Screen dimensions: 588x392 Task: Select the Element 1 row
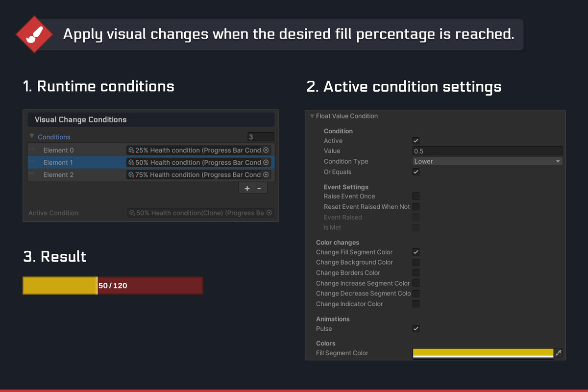click(x=151, y=162)
